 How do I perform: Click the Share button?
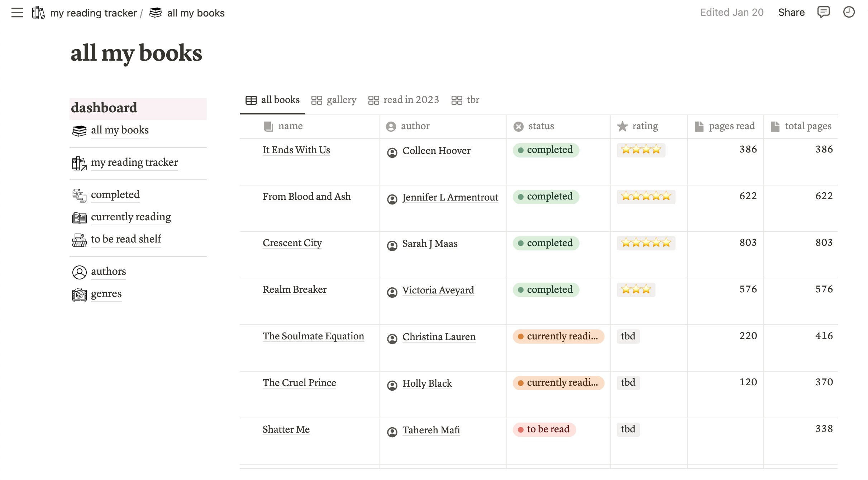791,12
